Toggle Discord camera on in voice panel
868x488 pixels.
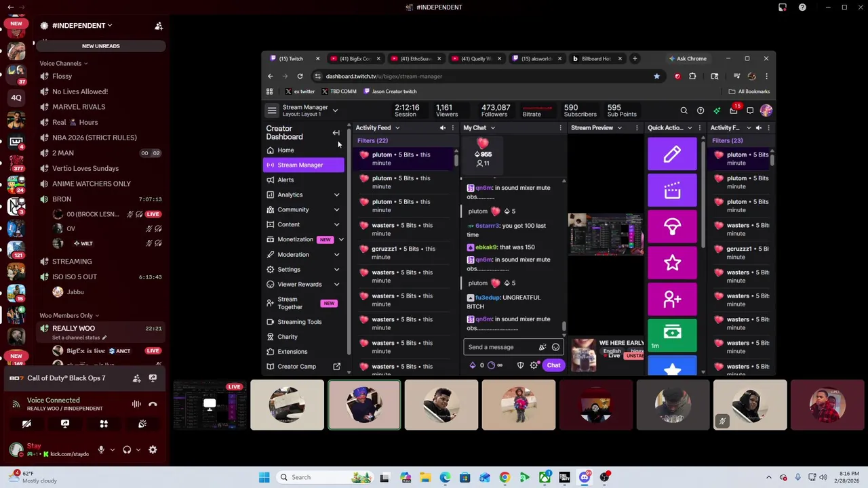pos(26,424)
